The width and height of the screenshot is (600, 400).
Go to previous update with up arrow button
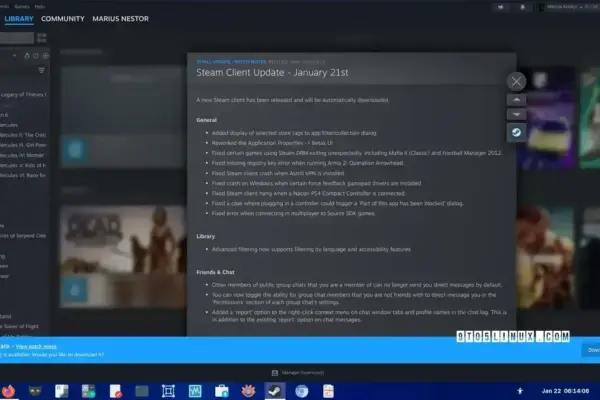click(516, 100)
